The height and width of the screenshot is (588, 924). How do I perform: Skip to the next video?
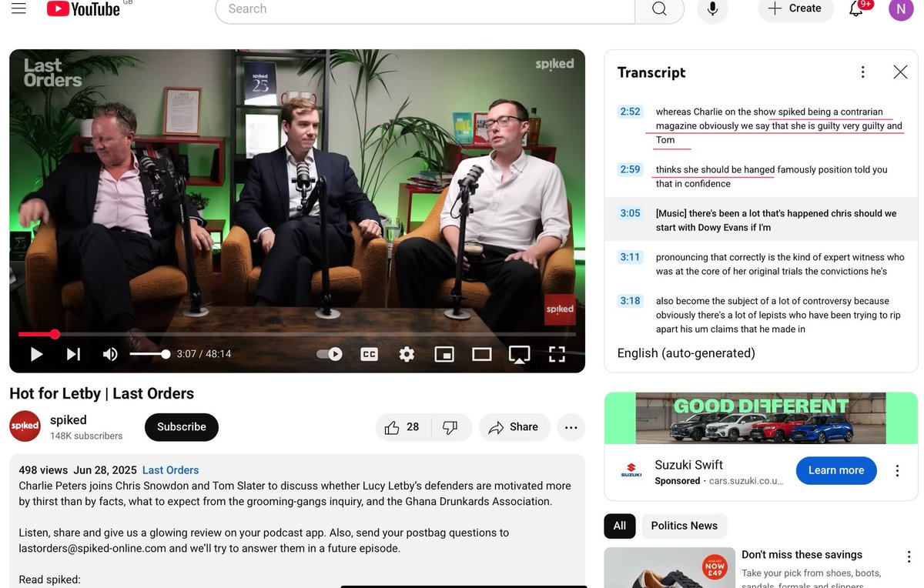pyautogui.click(x=73, y=354)
